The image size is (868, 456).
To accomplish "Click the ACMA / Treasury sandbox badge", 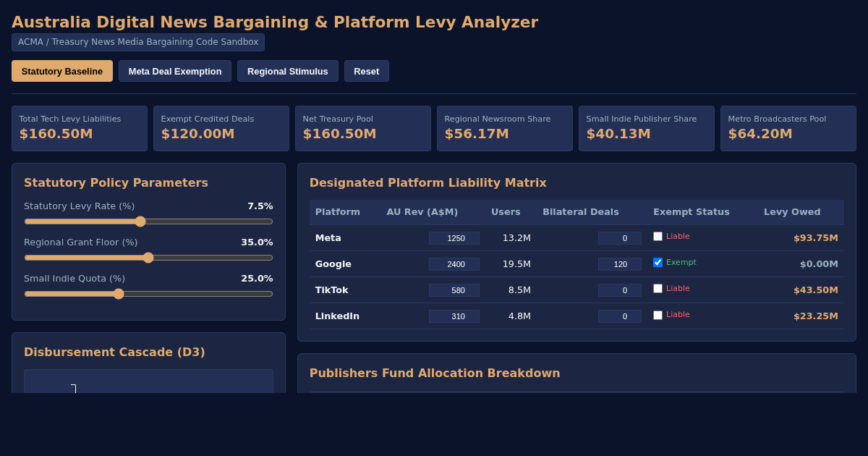I will pos(138,42).
